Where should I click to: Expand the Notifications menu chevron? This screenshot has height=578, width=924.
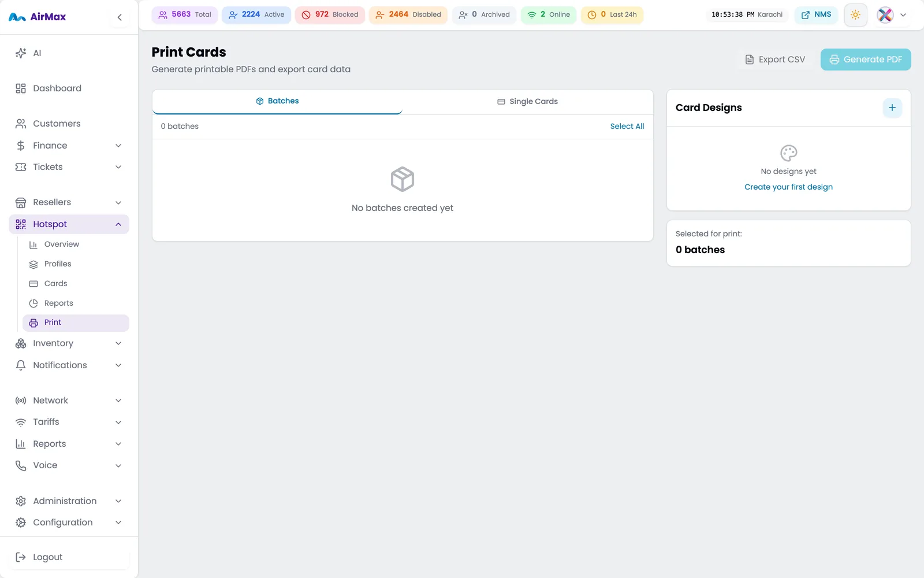coord(118,365)
